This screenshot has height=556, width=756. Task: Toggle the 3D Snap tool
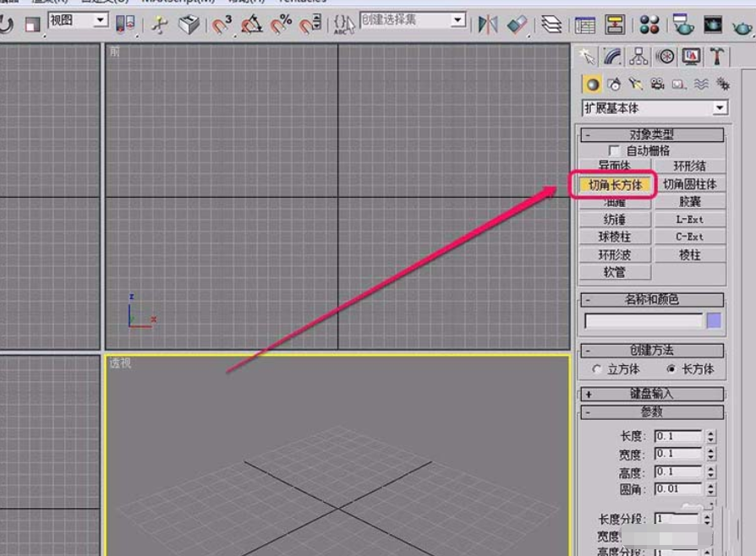coord(220,25)
